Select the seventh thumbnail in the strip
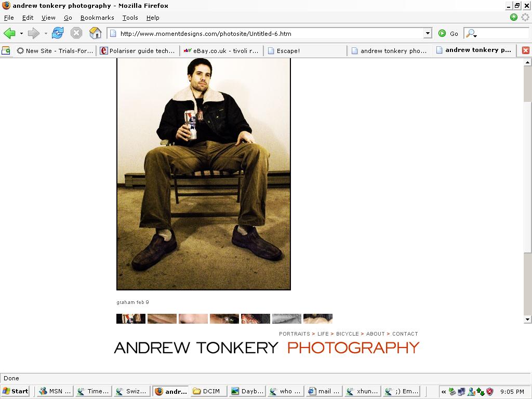The width and height of the screenshot is (532, 399). pyautogui.click(x=318, y=318)
